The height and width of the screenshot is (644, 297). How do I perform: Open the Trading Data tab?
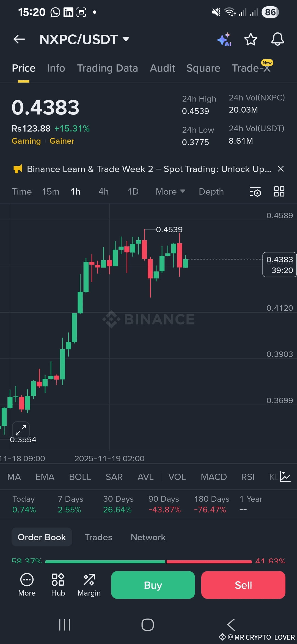[108, 68]
